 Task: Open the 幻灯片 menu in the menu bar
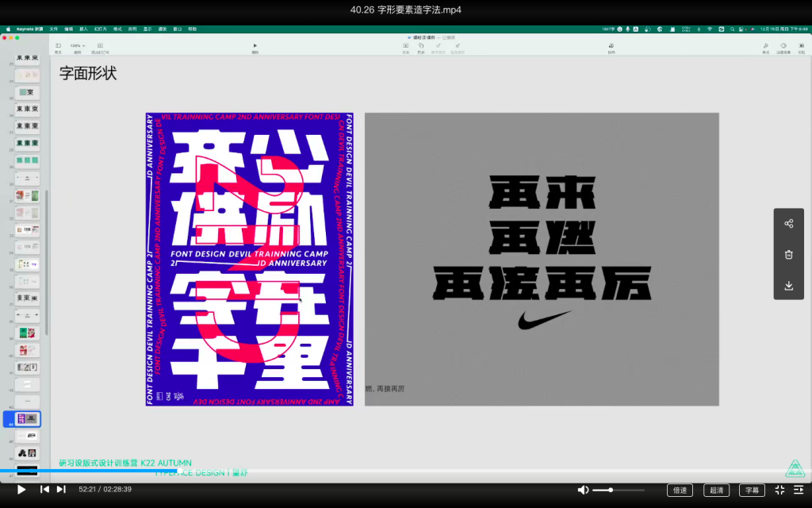pyautogui.click(x=101, y=29)
